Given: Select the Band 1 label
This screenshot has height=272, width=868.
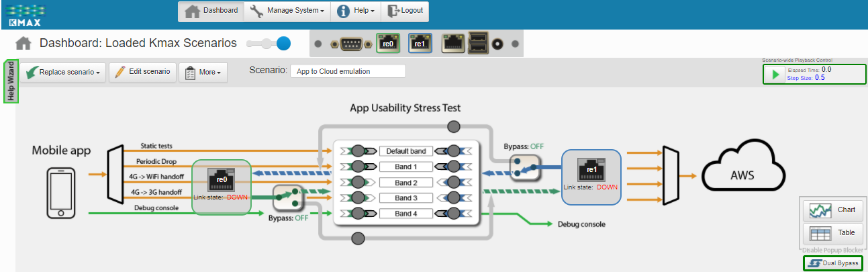Looking at the screenshot, I should pos(405,167).
